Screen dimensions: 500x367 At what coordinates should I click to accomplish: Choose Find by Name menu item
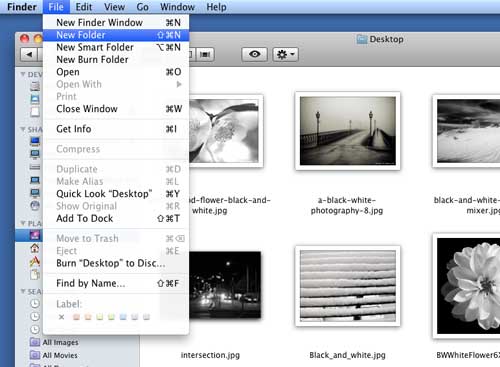tap(116, 283)
